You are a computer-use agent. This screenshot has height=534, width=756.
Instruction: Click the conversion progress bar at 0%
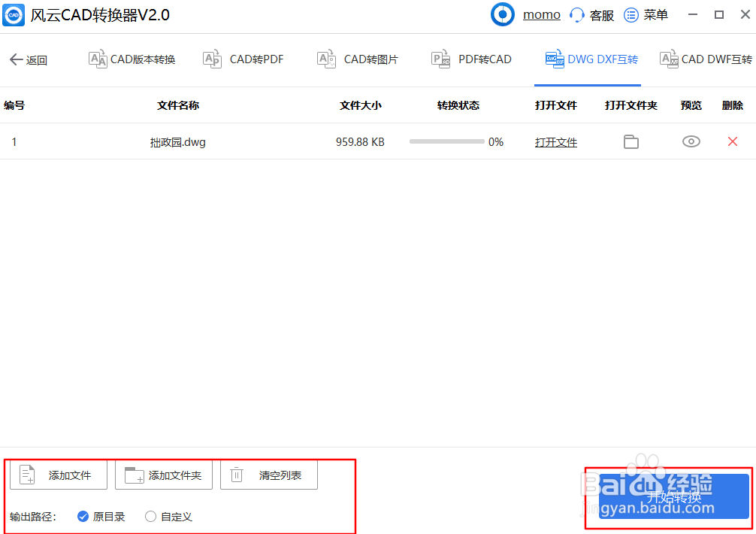point(446,141)
